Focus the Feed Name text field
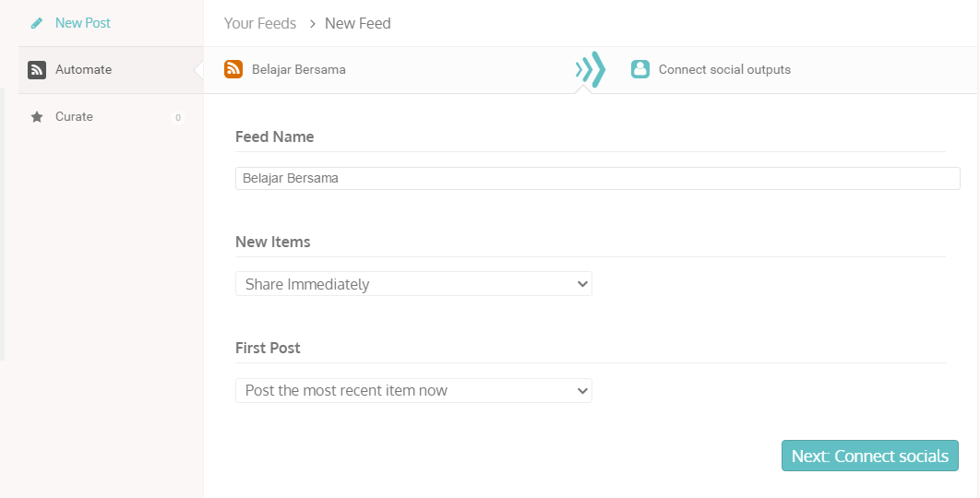980x498 pixels. pyautogui.click(x=597, y=178)
